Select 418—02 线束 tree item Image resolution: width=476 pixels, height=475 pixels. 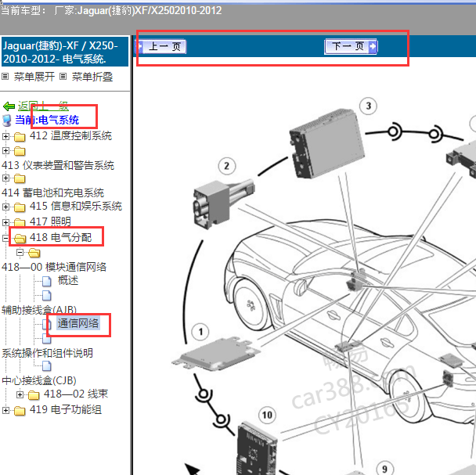click(x=76, y=394)
